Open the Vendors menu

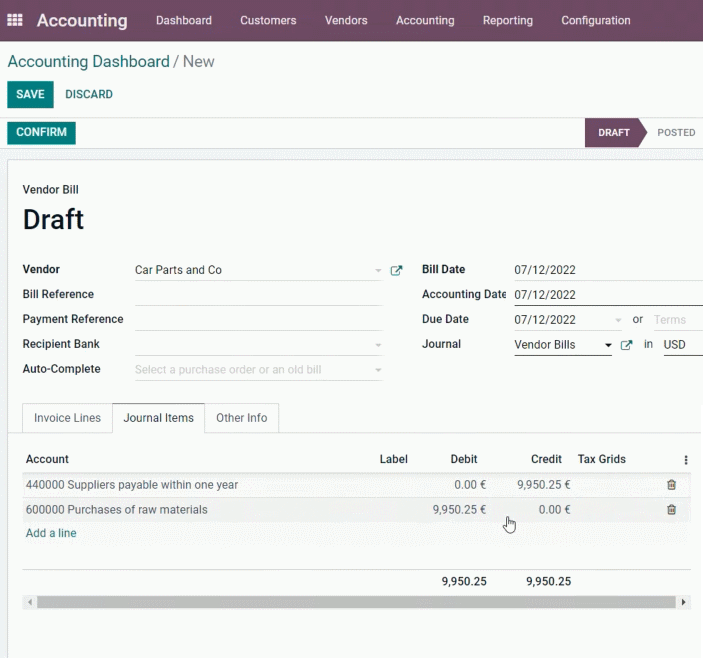(346, 20)
